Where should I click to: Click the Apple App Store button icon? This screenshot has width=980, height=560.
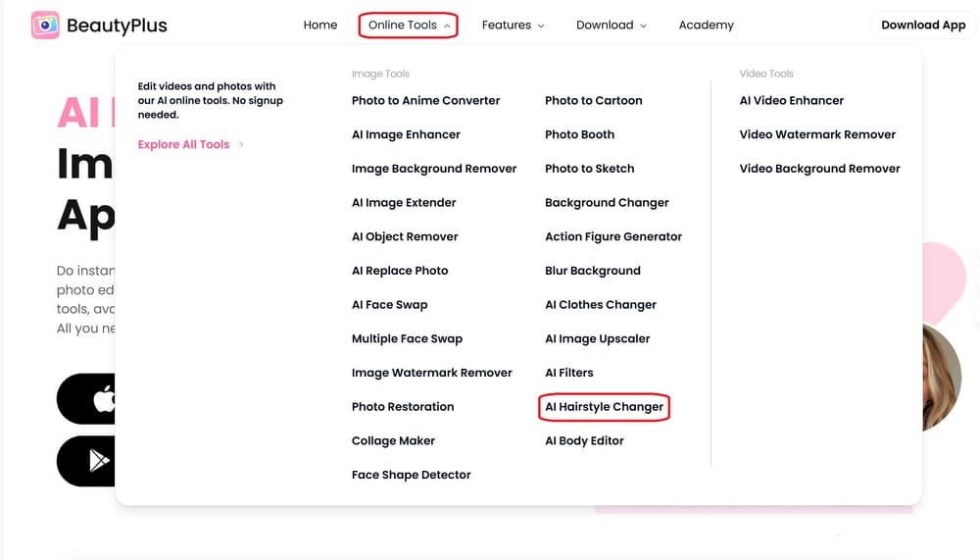(x=104, y=398)
